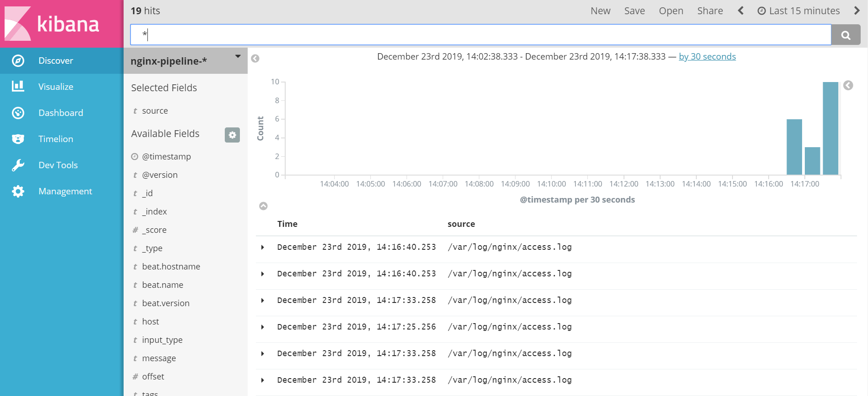Go to Dashboard section

pyautogui.click(x=62, y=113)
